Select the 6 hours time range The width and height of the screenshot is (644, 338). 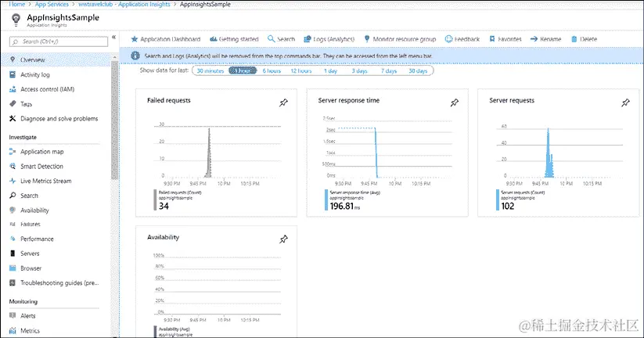point(272,70)
